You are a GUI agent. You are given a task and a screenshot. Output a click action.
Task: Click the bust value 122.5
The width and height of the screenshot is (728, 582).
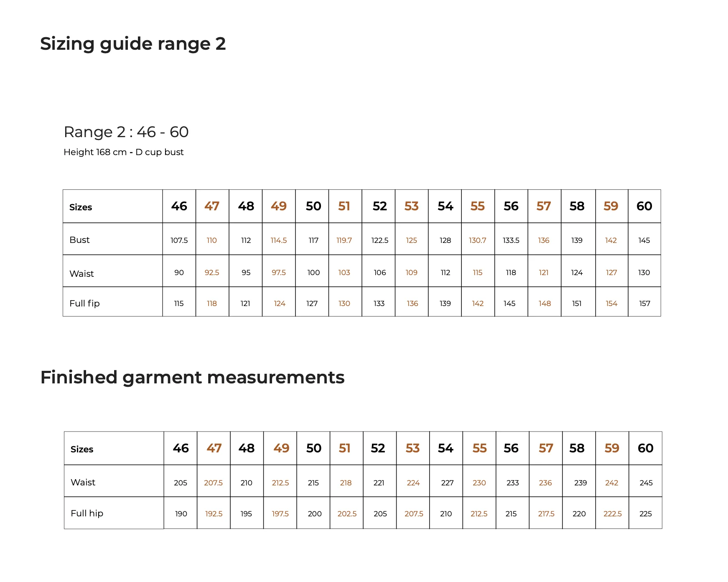click(x=379, y=240)
